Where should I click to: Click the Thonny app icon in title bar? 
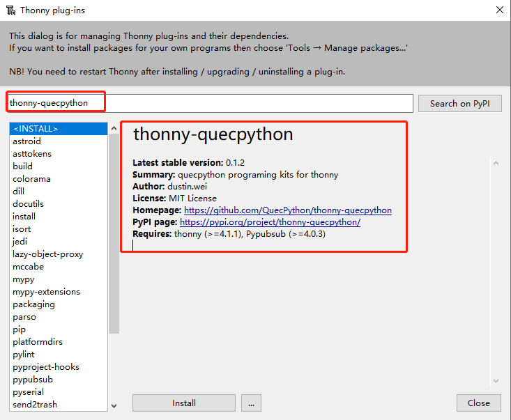[10, 10]
